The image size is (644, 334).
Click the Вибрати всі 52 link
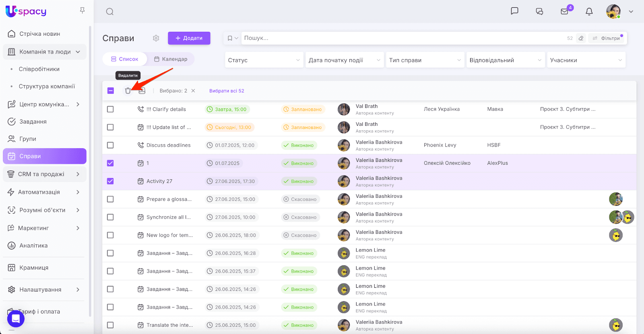pyautogui.click(x=227, y=91)
